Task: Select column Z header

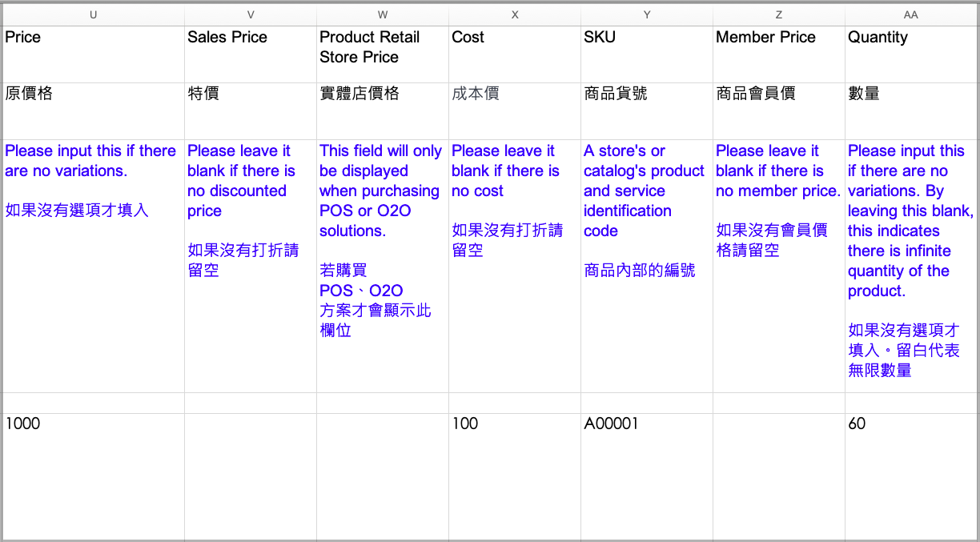Action: [x=779, y=15]
